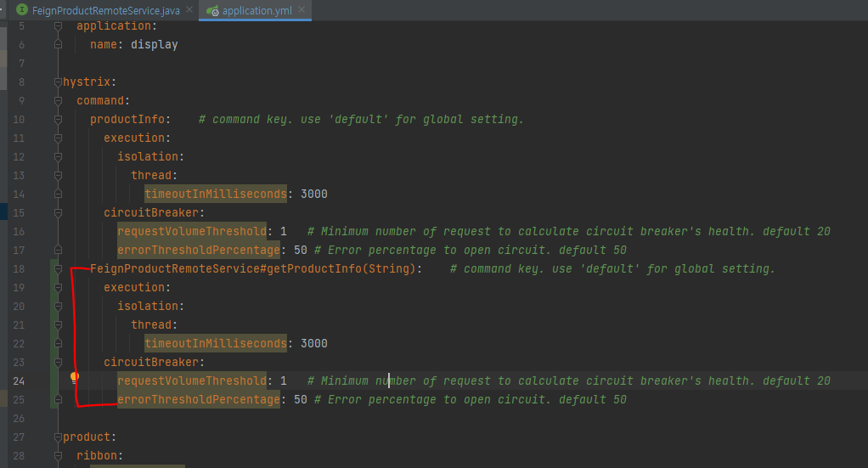
Task: Click the value 50 on line 17
Action: click(301, 251)
